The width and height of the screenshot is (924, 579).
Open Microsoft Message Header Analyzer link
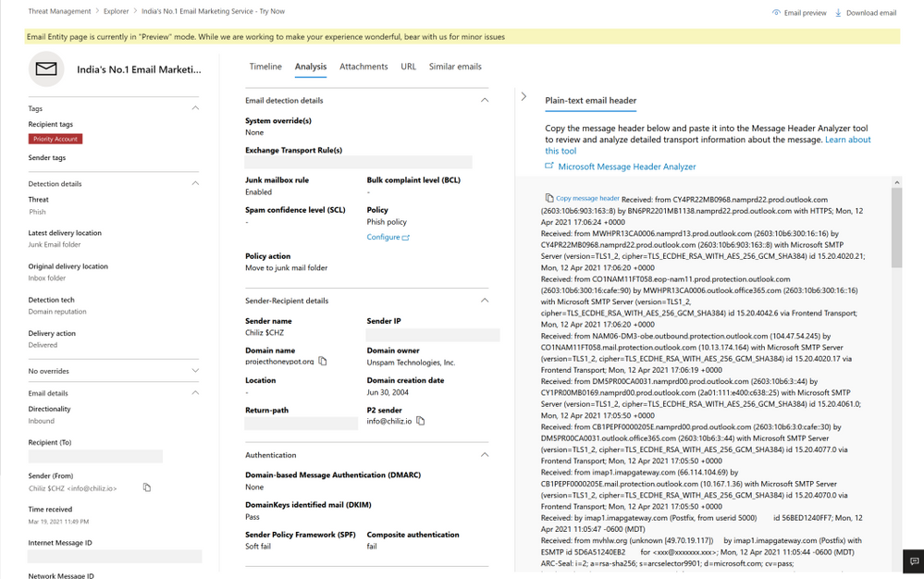[626, 166]
